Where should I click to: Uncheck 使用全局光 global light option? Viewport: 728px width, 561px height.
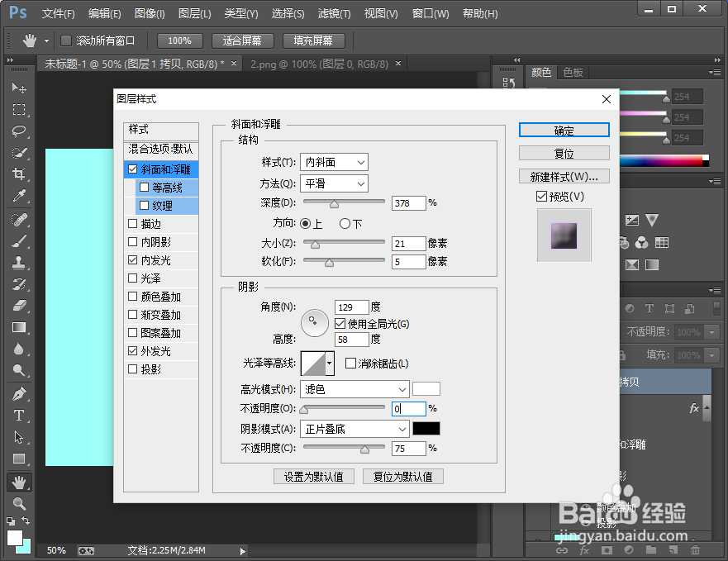click(340, 324)
